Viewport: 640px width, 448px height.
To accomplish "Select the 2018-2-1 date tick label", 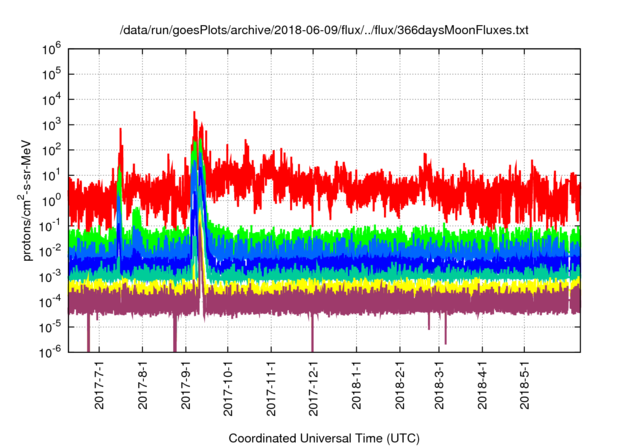I will (400, 386).
